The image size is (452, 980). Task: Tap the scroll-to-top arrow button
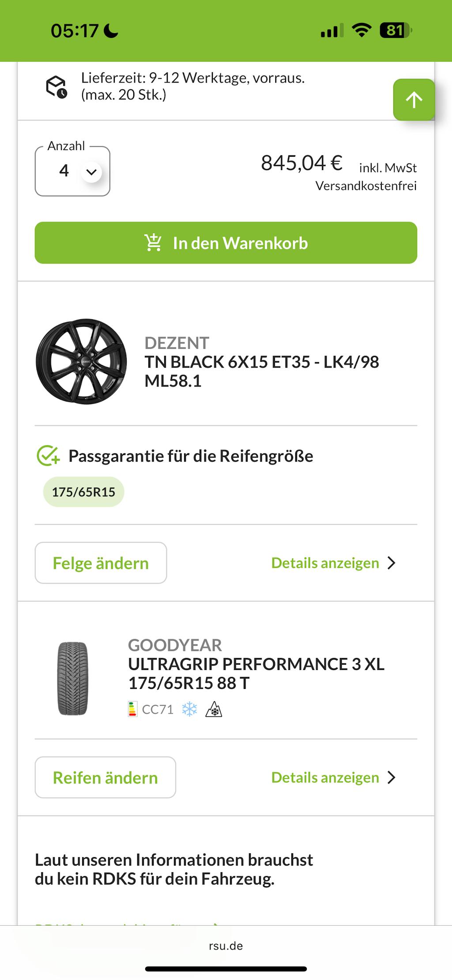click(414, 100)
